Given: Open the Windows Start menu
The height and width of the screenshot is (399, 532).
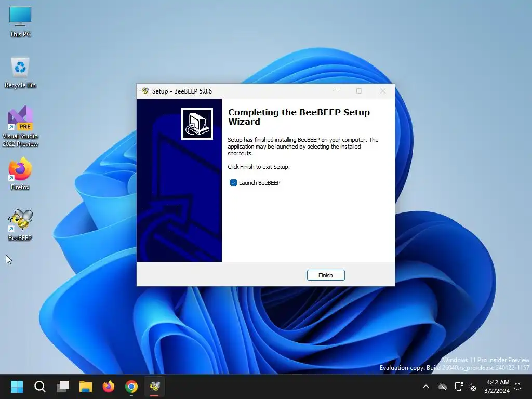Looking at the screenshot, I should (x=17, y=387).
